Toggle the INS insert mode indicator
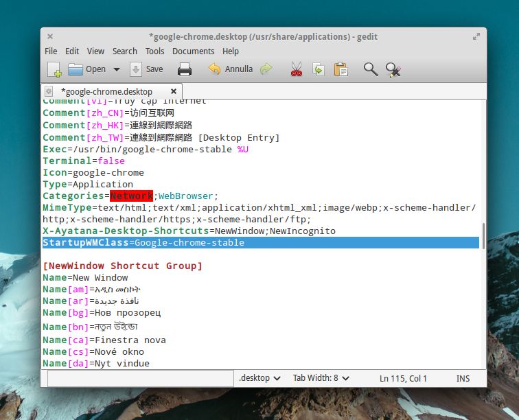519x420 pixels. [463, 378]
